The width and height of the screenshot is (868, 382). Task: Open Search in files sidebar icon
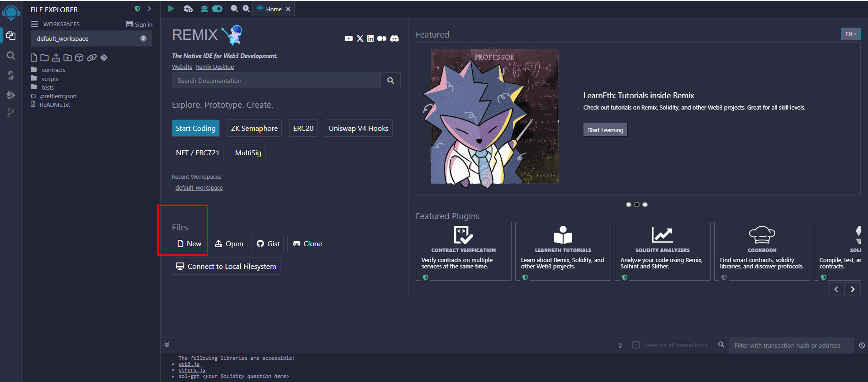11,56
